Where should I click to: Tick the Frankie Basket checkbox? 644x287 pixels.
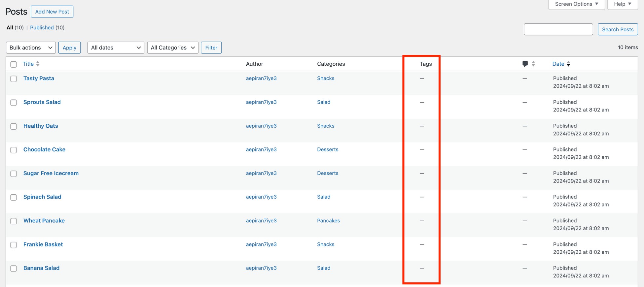pyautogui.click(x=14, y=245)
